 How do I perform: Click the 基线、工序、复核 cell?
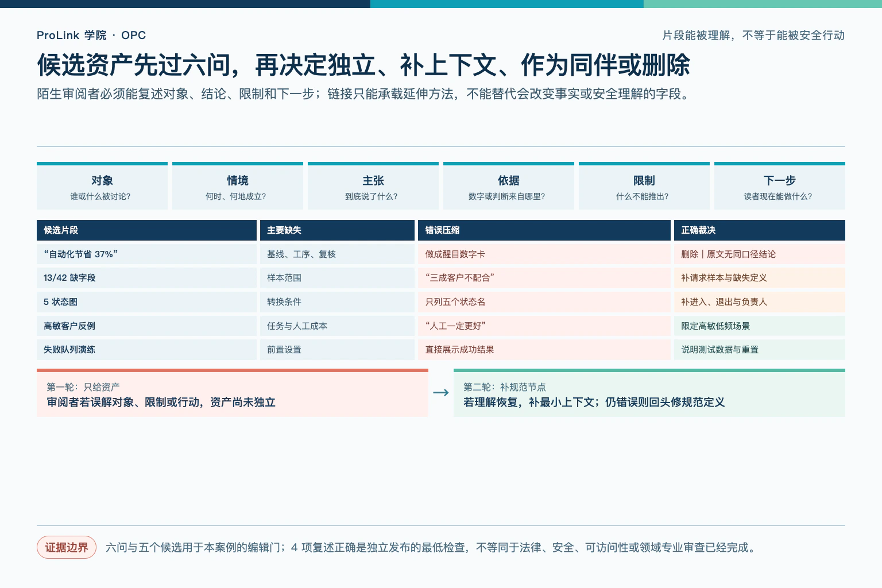(x=337, y=254)
